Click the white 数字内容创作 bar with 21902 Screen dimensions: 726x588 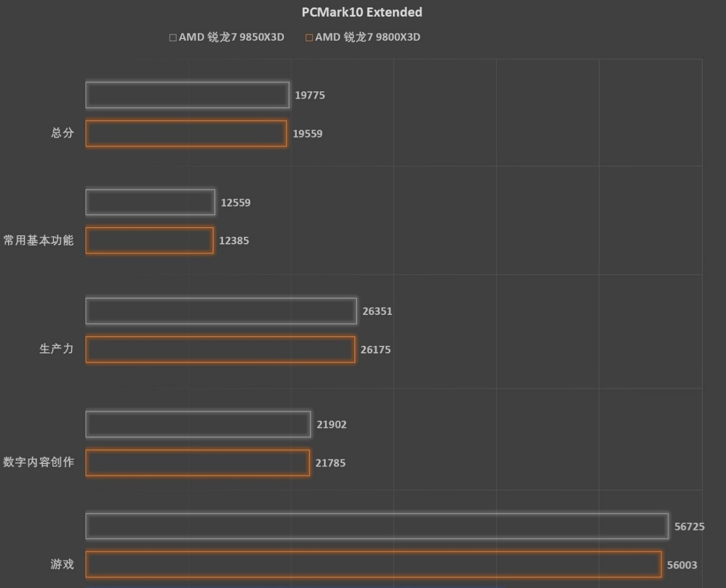coord(198,425)
